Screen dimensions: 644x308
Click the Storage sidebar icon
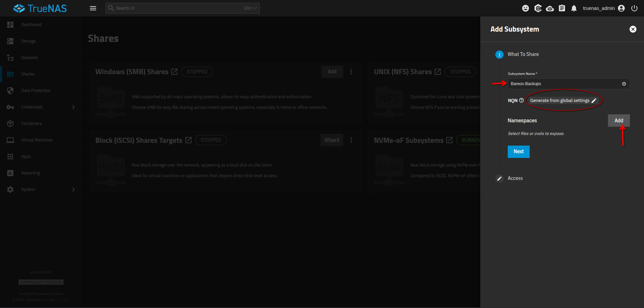click(10, 41)
